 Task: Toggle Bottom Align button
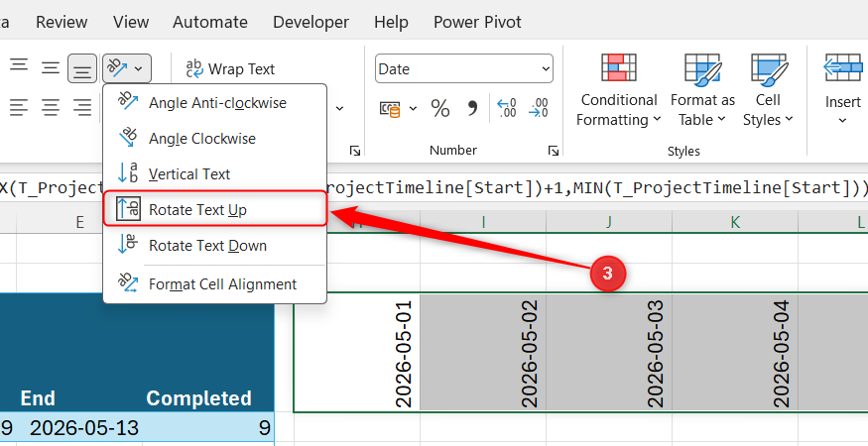pos(82,68)
